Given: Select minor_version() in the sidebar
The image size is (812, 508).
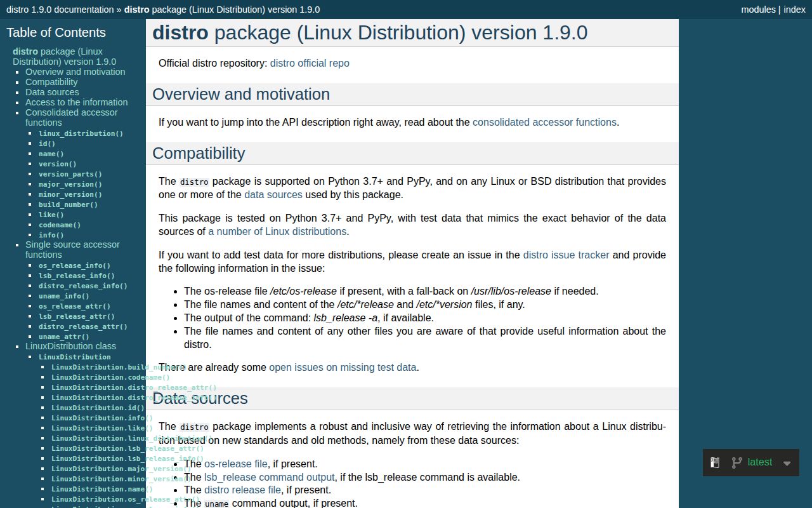Looking at the screenshot, I should pos(70,194).
